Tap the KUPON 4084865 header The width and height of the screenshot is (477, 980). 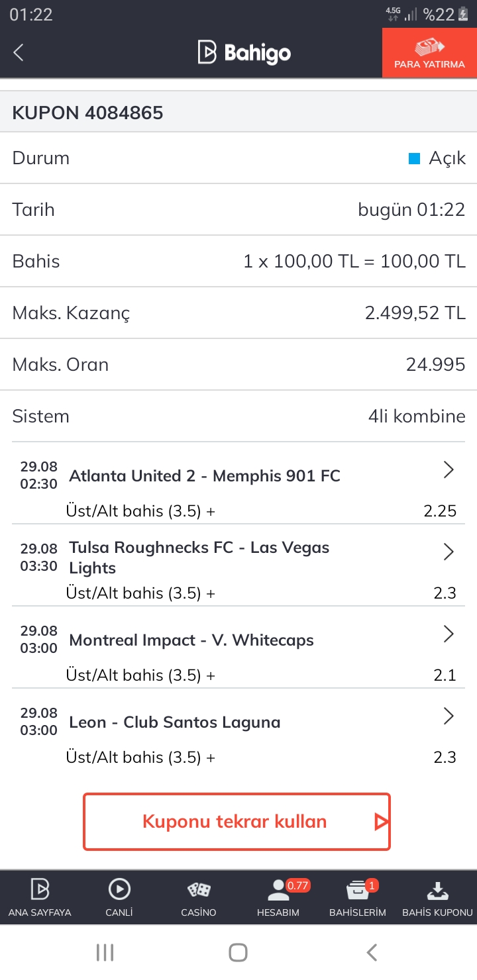87,113
